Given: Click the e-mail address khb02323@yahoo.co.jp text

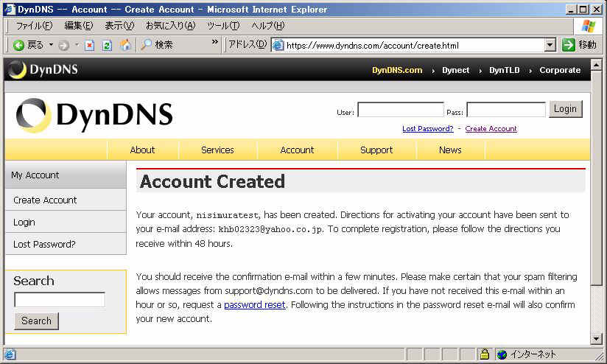Looking at the screenshot, I should click(x=270, y=229).
